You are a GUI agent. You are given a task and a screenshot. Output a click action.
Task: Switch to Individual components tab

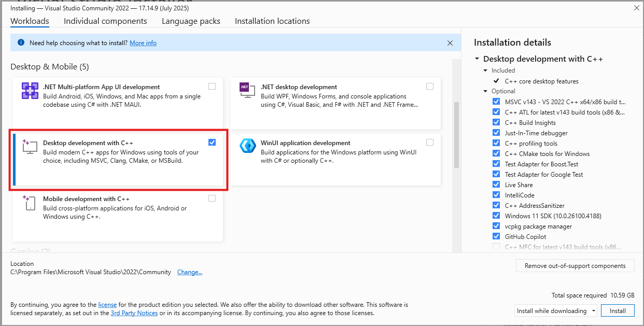click(105, 21)
